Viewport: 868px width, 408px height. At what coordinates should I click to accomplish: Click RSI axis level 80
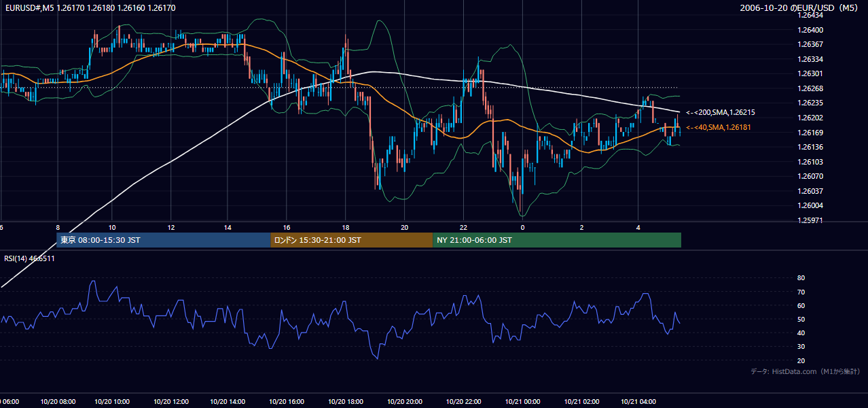click(x=801, y=278)
